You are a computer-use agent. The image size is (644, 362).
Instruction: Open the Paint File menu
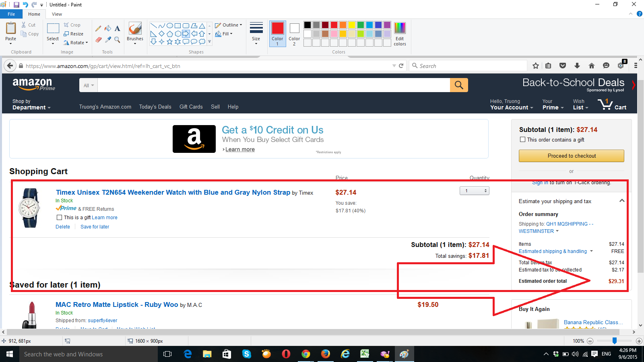pyautogui.click(x=11, y=14)
